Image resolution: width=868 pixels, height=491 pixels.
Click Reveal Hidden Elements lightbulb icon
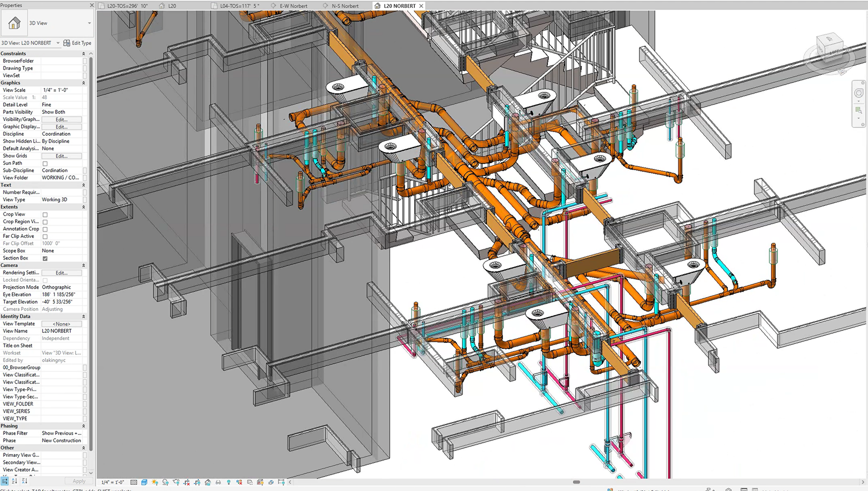point(228,482)
